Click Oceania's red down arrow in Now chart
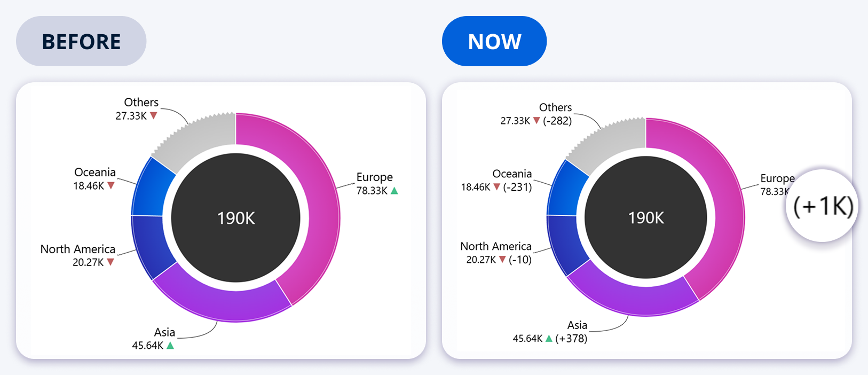868x375 pixels. click(497, 187)
